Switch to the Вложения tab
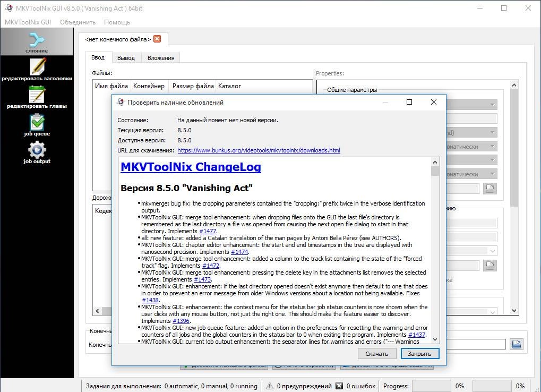 (161, 58)
